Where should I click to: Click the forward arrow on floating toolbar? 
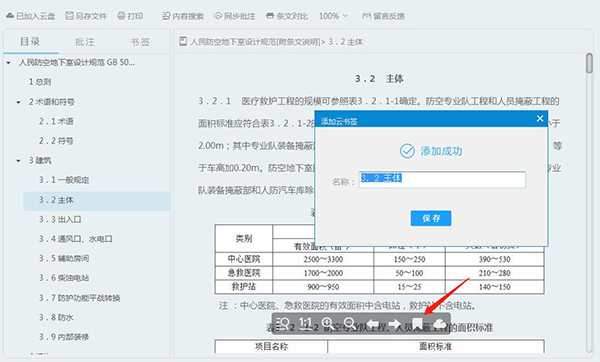click(395, 324)
